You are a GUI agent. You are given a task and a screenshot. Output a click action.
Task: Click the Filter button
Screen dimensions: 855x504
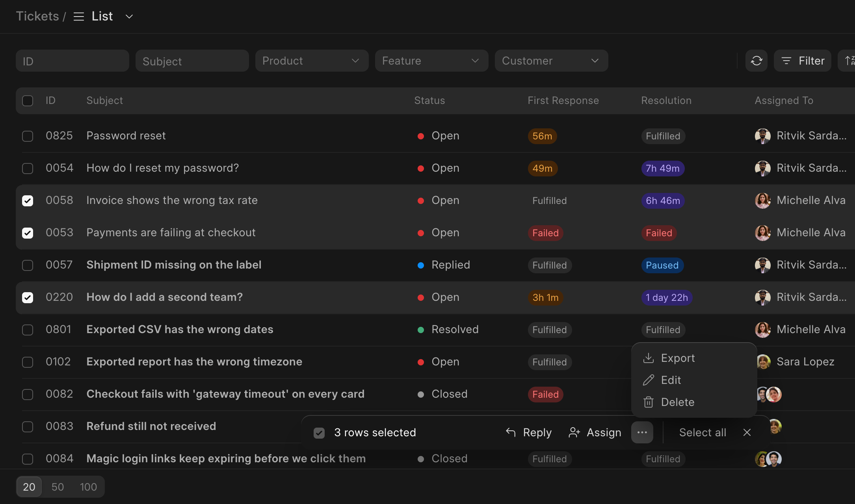tap(802, 61)
